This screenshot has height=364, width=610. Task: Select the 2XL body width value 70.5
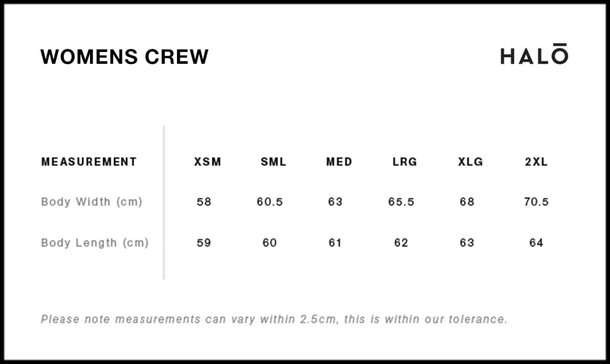536,202
